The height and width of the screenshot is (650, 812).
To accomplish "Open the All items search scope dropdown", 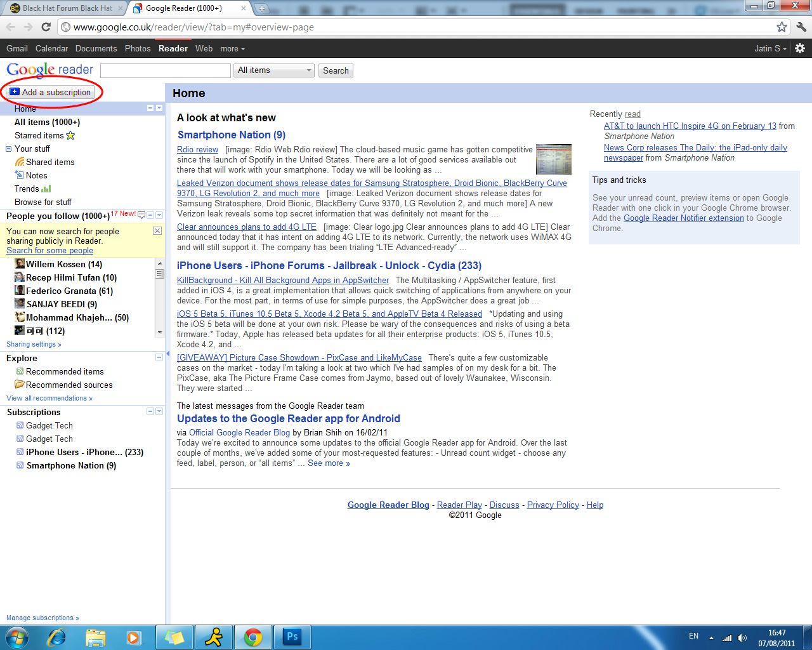I will coord(274,70).
